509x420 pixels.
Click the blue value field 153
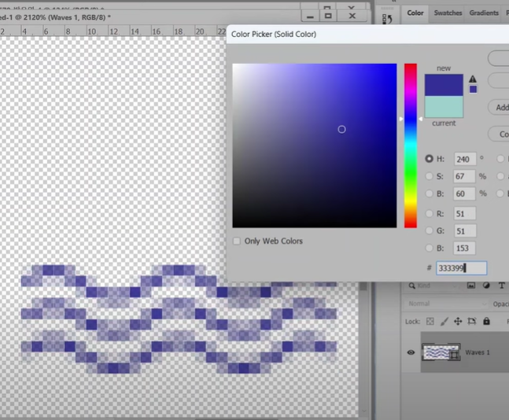pyautogui.click(x=465, y=249)
